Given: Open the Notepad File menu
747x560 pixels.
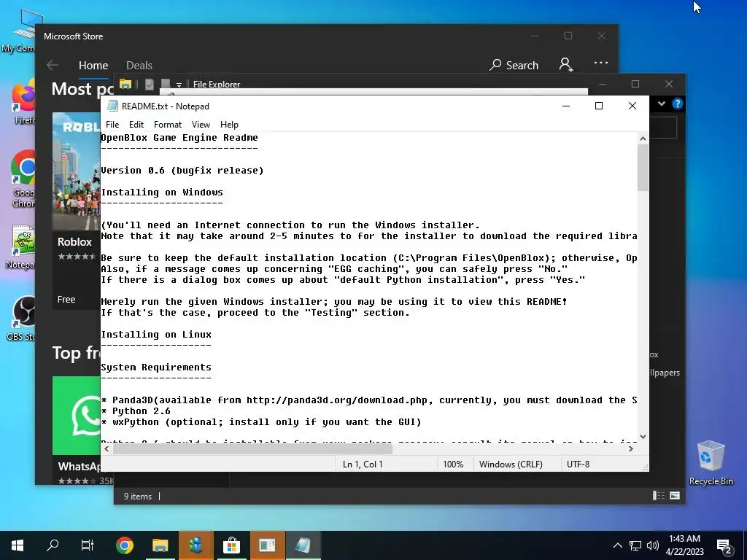Looking at the screenshot, I should point(112,124).
